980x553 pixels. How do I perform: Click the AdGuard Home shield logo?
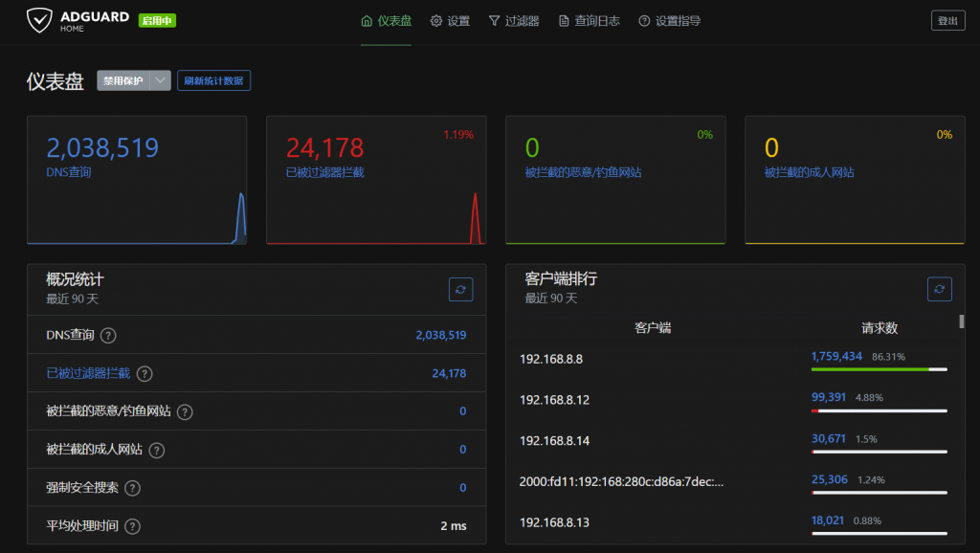point(39,21)
